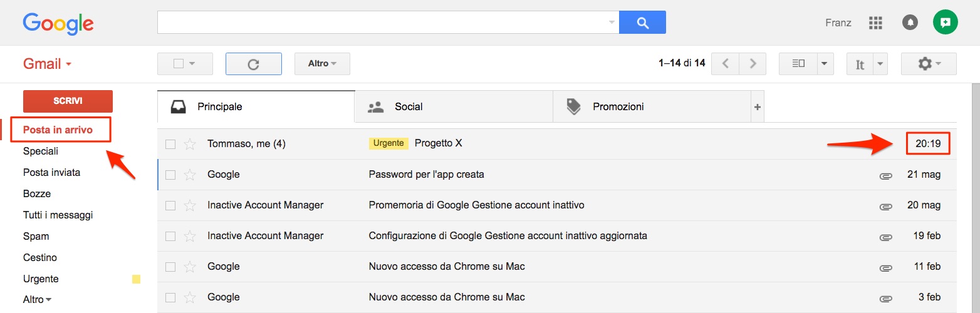Click attachment clip on the 20 mag email
Image resolution: width=980 pixels, height=313 pixels.
[885, 207]
